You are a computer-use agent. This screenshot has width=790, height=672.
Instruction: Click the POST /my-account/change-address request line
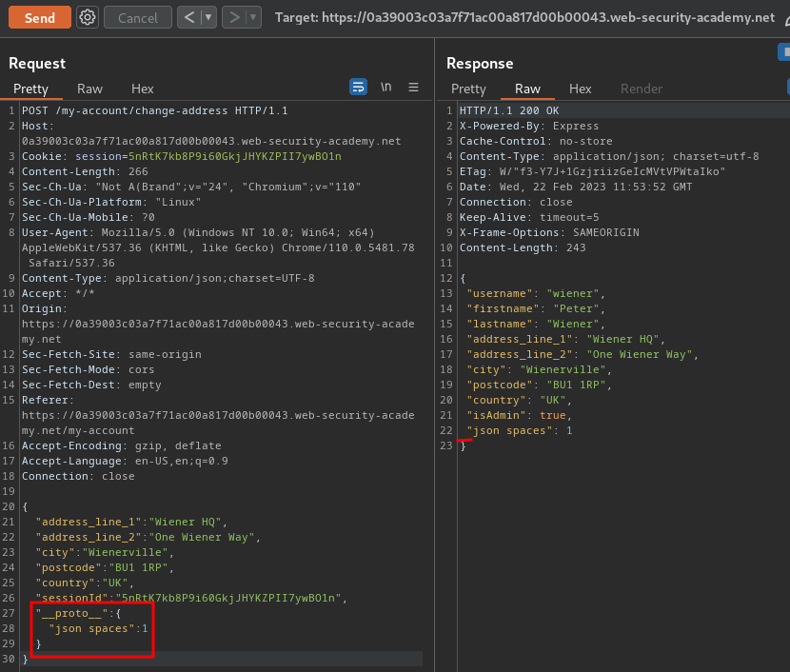155,110
